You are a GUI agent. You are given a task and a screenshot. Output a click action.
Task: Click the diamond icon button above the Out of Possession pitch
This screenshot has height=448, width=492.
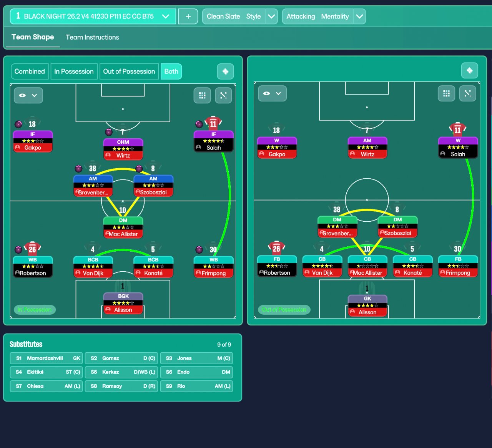[469, 70]
